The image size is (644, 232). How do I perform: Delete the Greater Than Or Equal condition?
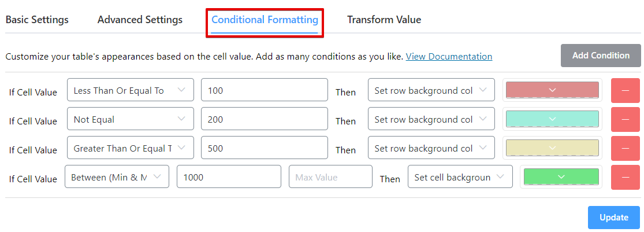(626, 148)
